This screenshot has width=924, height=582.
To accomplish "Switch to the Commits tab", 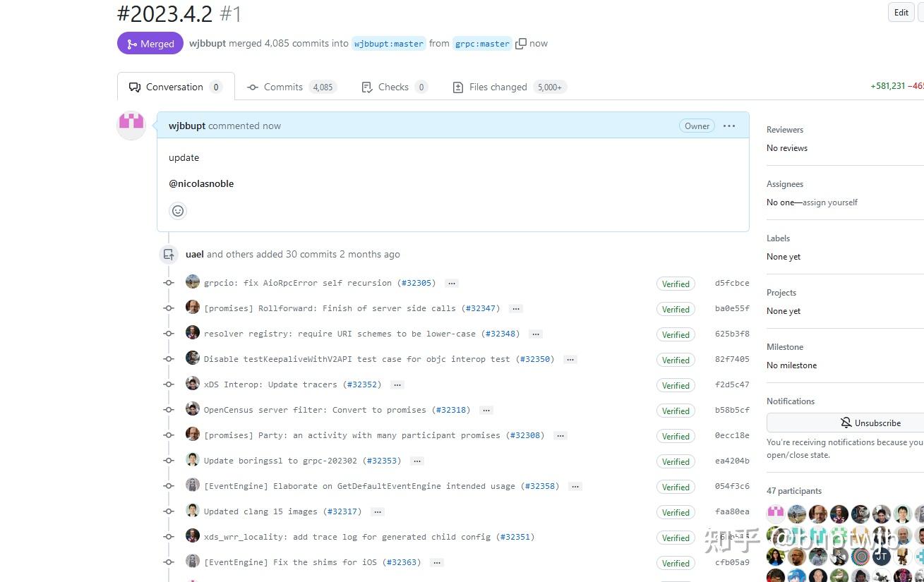I will (x=283, y=86).
